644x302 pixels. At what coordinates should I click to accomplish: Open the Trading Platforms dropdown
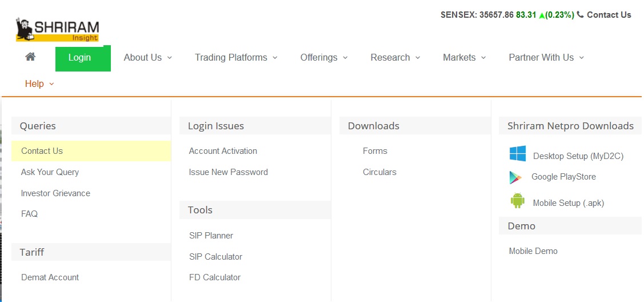236,58
